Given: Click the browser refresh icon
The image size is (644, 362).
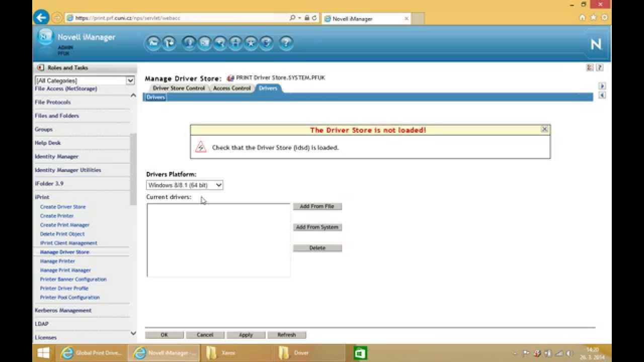Looking at the screenshot, I should (314, 18).
